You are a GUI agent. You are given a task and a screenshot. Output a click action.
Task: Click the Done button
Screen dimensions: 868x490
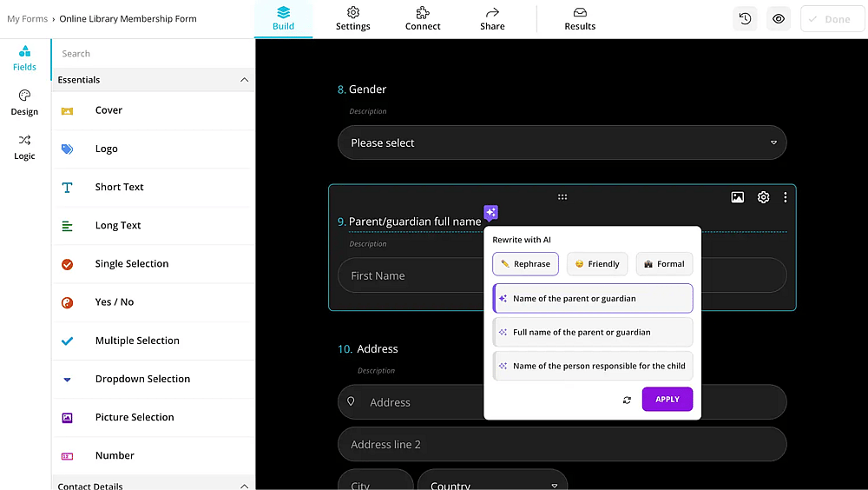tap(832, 19)
